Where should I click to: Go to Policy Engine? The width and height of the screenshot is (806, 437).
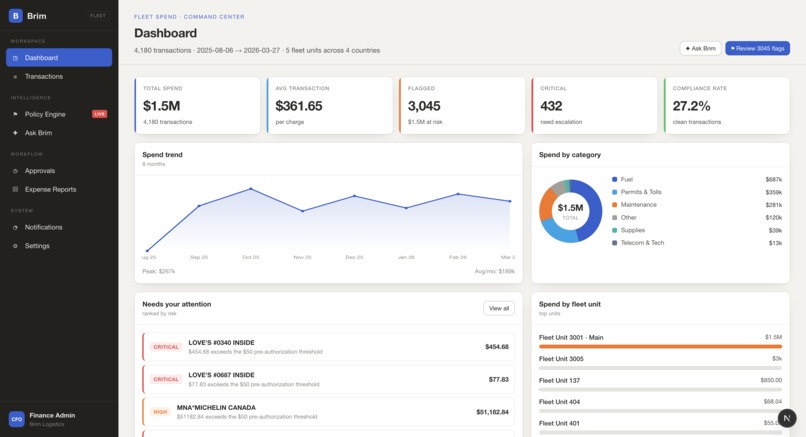[59, 114]
